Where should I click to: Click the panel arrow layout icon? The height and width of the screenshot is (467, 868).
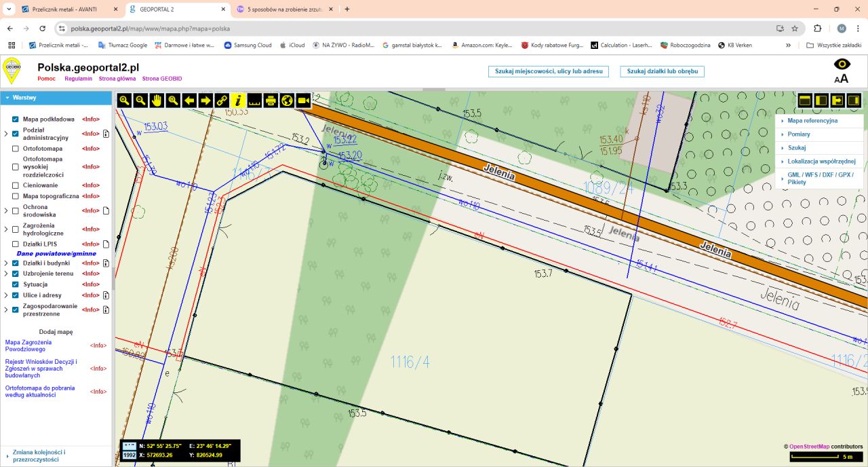pyautogui.click(x=837, y=100)
